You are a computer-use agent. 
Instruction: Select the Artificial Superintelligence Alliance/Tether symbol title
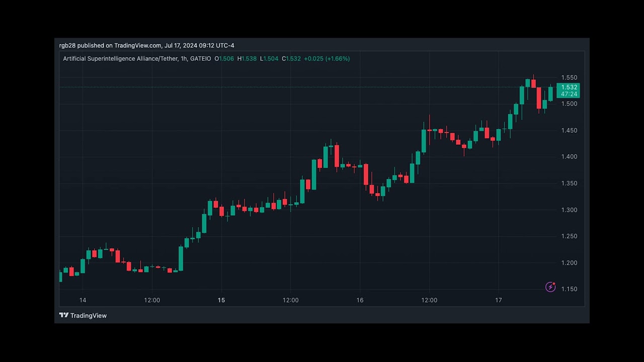point(120,59)
